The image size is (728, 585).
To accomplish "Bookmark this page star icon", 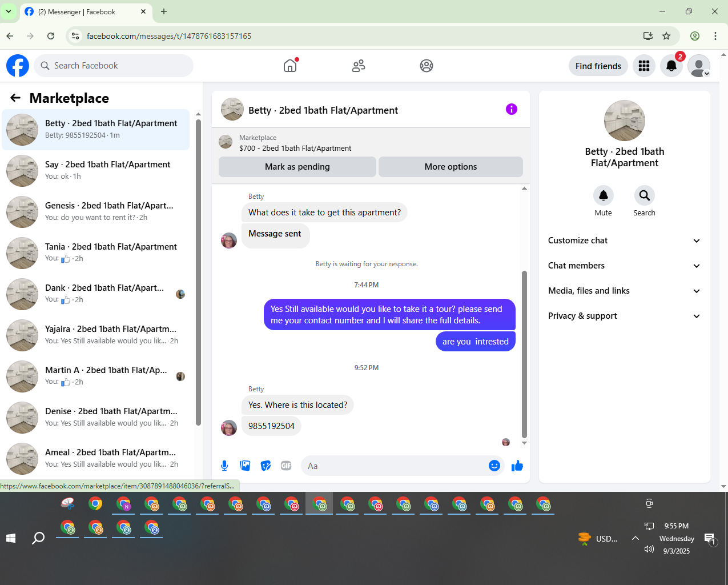I will coord(666,36).
